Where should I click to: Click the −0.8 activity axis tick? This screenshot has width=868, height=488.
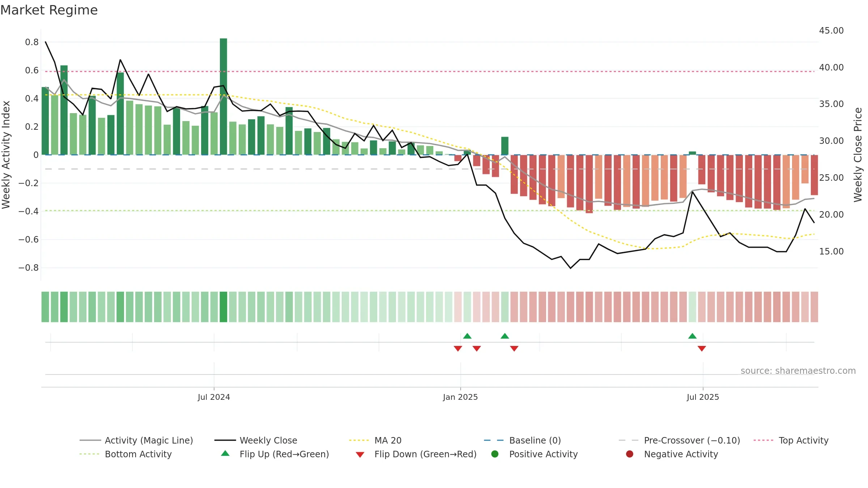[x=29, y=268]
